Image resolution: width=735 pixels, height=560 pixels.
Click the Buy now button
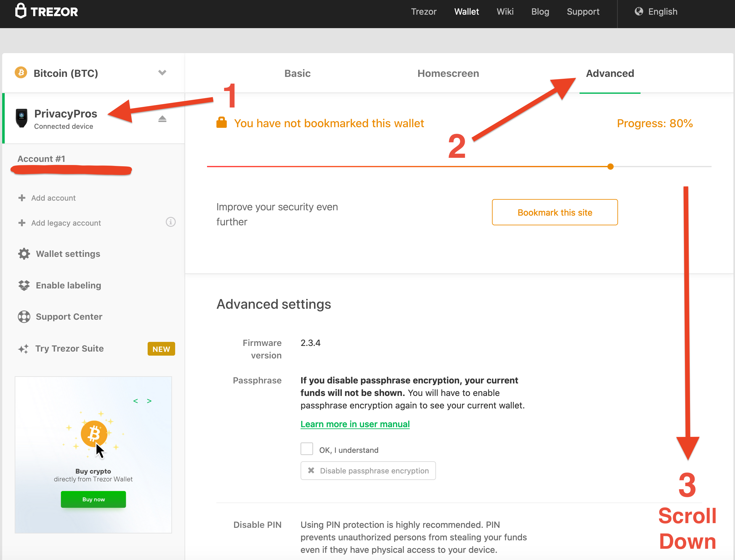(94, 499)
